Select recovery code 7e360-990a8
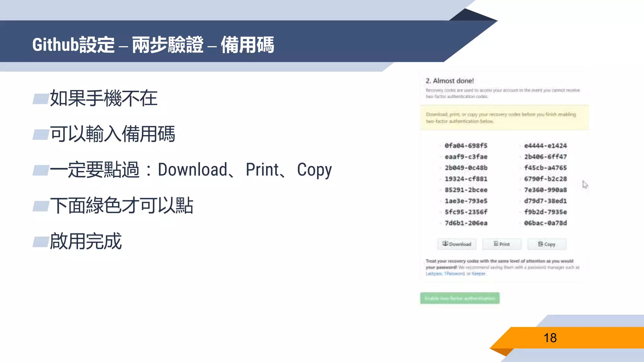This screenshot has width=644, height=362. pos(546,190)
